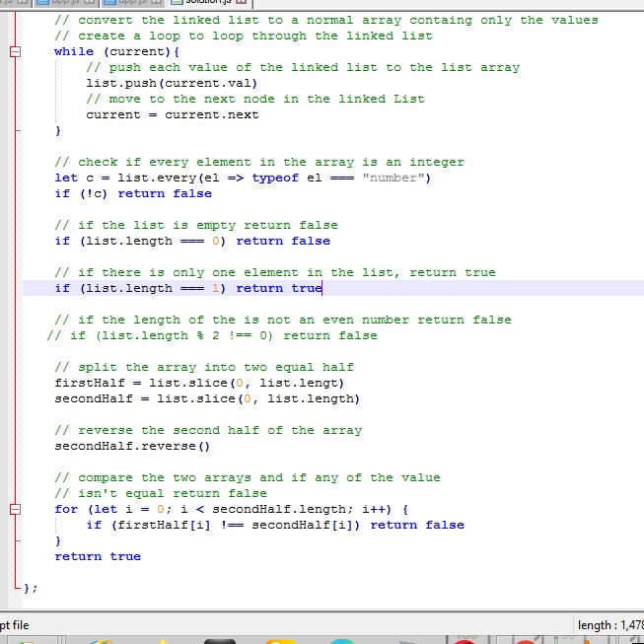The width and height of the screenshot is (644, 644).
Task: Click the 'secondHalf.reverse()' line
Action: 132,446
